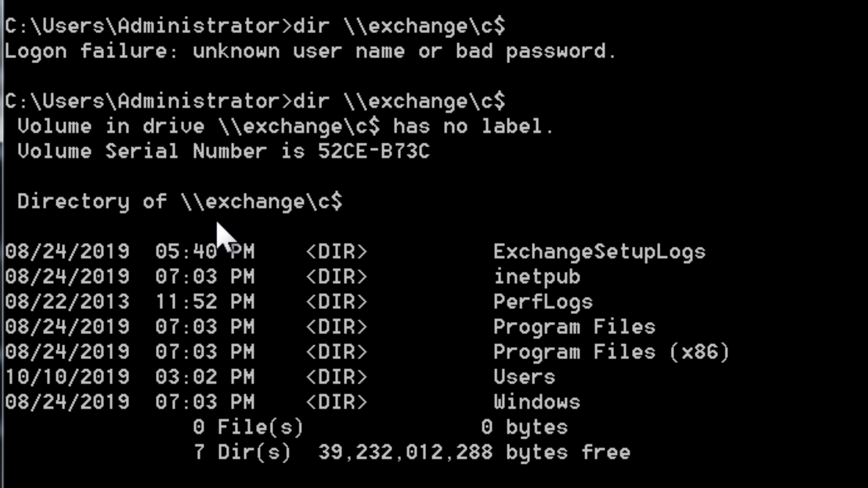This screenshot has height=488, width=868.
Task: Click the has no label volume line
Action: [x=286, y=126]
